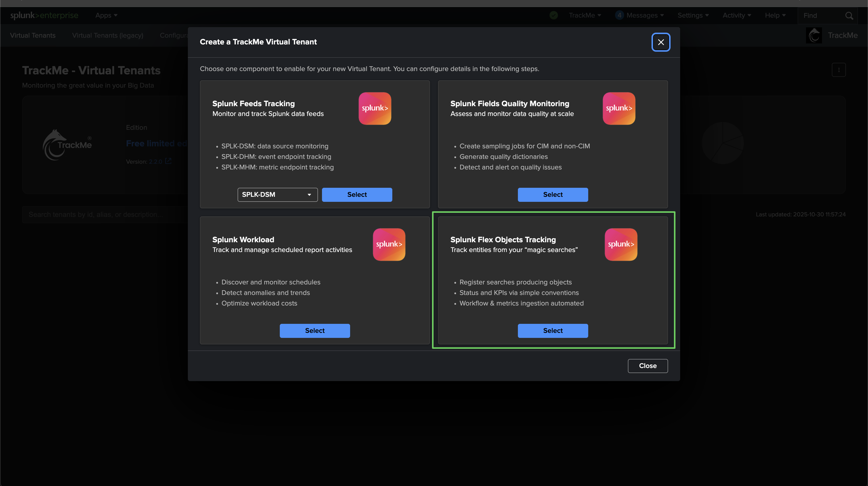Viewport: 868px width, 486px height.
Task: Open the external link icon beside the version
Action: click(168, 161)
